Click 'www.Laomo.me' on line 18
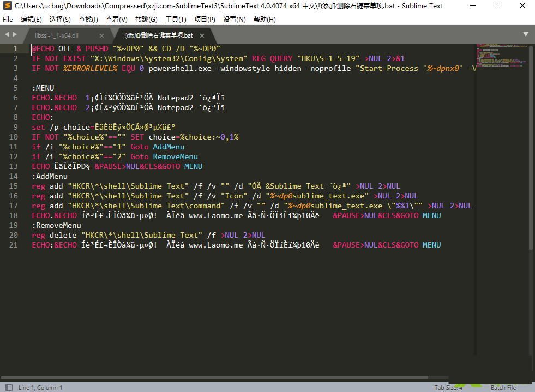This screenshot has width=535, height=392. 216,215
